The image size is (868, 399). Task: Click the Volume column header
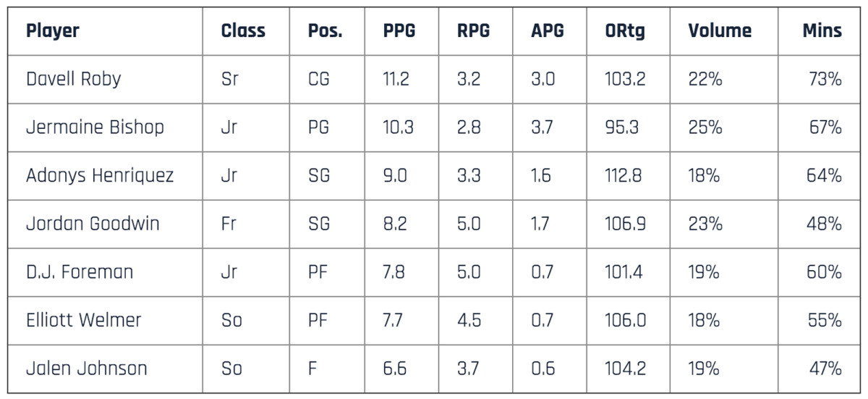720,31
